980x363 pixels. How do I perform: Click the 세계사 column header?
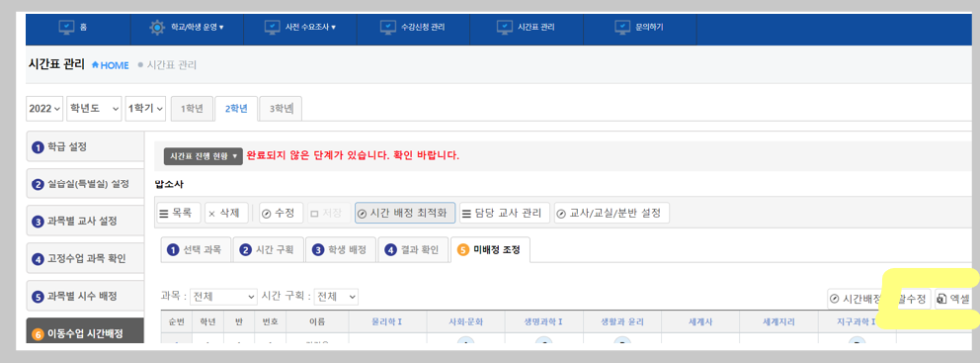(700, 322)
